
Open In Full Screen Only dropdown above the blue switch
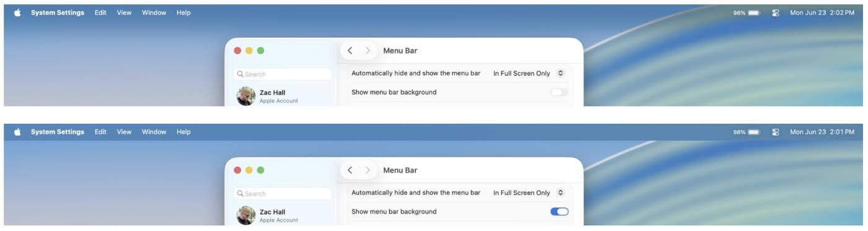point(529,193)
